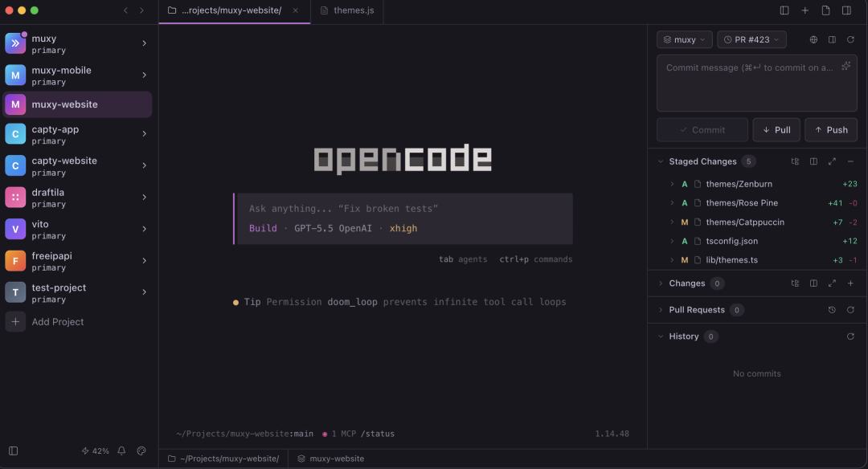The image size is (868, 469).
Task: Toggle the left sidebar from bottom-left icon
Action: click(14, 451)
